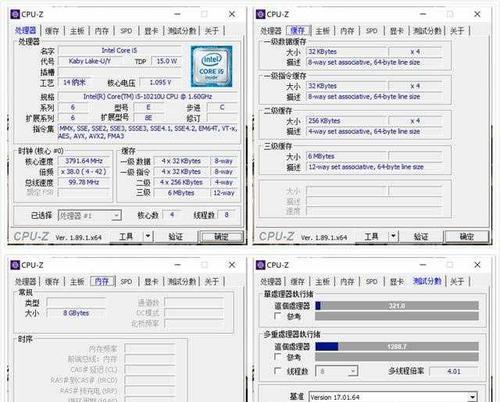
Task: Select the 代号 value Kaby Lake-U/Y
Action: [x=90, y=61]
